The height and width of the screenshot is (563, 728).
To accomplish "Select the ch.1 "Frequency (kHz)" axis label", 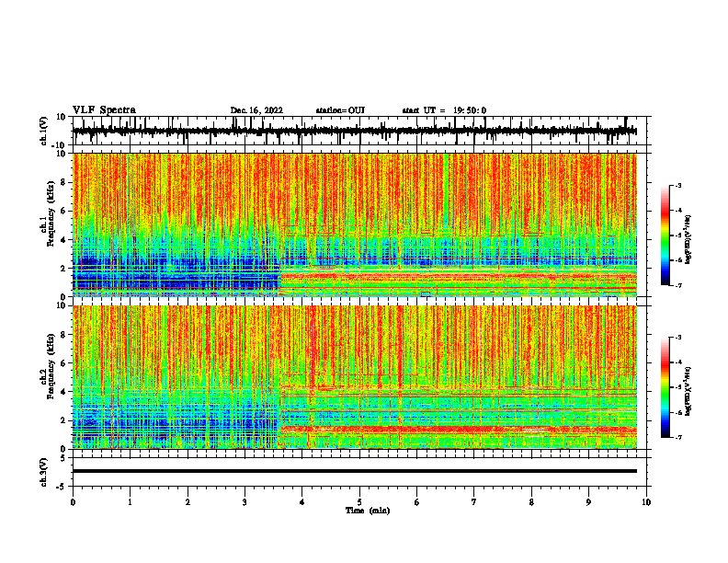I will coord(51,213).
